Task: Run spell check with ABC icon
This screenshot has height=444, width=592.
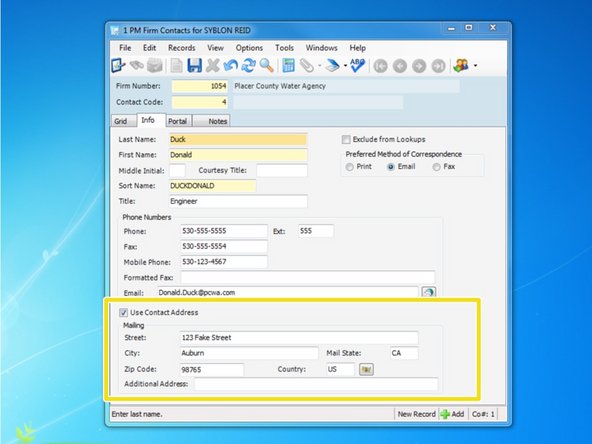Action: (x=357, y=66)
